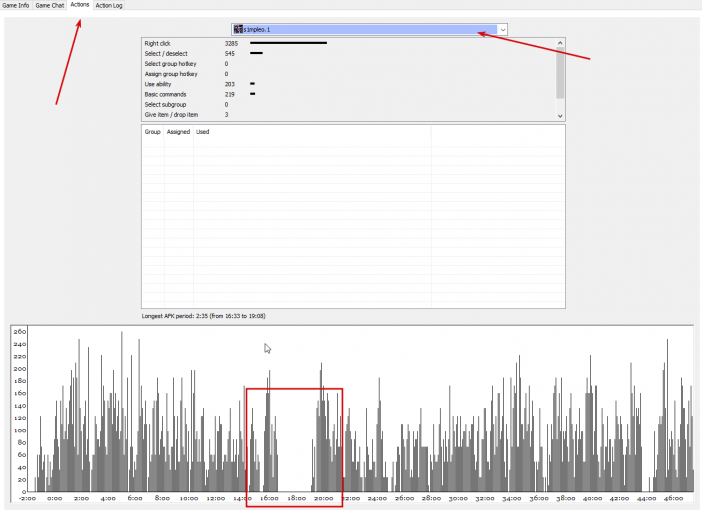Select the 'Select subgroup' row
This screenshot has width=702, height=512.
coord(349,105)
